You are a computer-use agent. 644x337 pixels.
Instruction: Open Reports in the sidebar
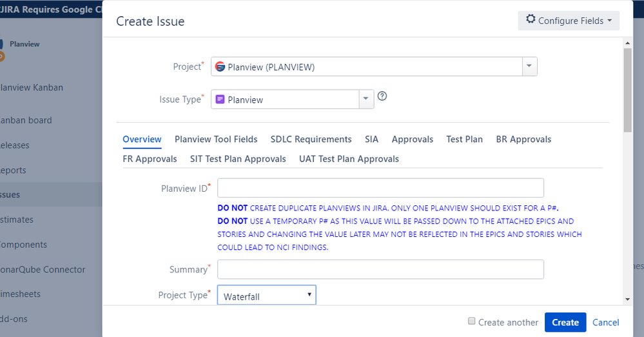pyautogui.click(x=13, y=170)
